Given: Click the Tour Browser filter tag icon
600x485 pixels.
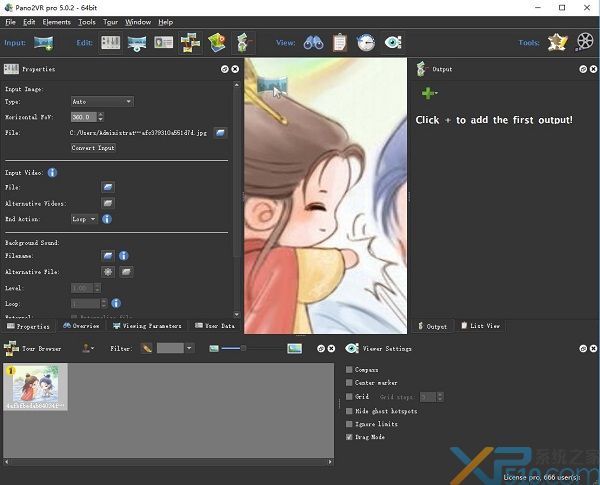Looking at the screenshot, I should click(x=147, y=348).
